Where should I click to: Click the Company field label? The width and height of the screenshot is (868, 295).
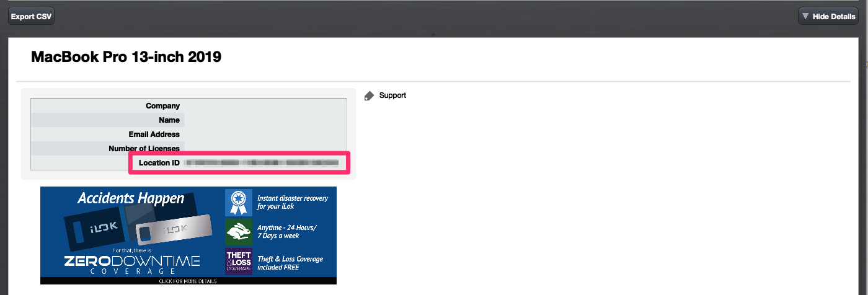(x=162, y=106)
